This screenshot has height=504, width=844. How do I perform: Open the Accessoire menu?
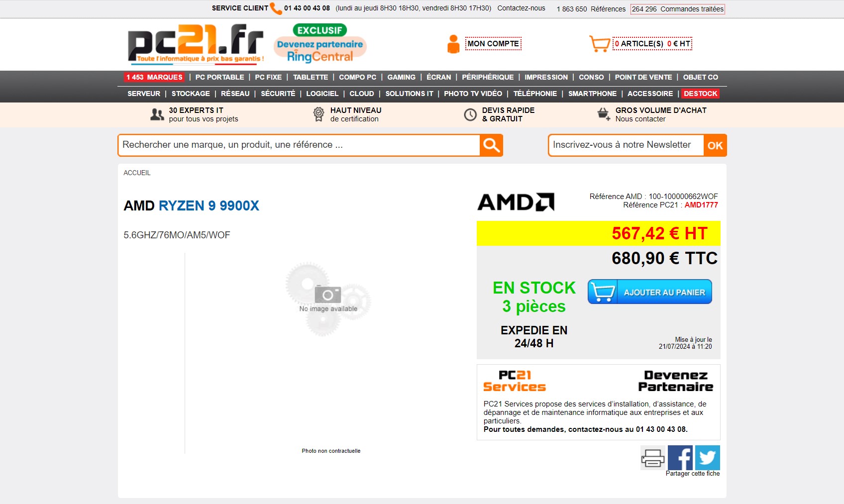650,94
